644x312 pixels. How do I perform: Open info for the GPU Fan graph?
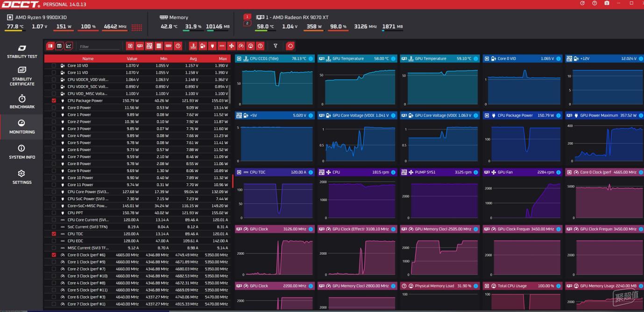(x=558, y=173)
